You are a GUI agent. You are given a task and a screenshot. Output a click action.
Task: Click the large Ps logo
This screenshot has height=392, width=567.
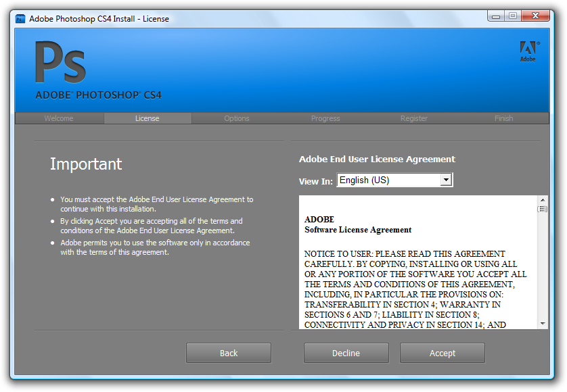point(60,62)
